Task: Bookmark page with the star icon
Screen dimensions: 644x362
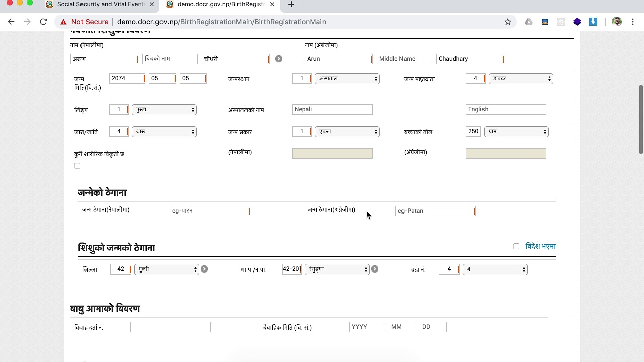Action: tap(508, 22)
